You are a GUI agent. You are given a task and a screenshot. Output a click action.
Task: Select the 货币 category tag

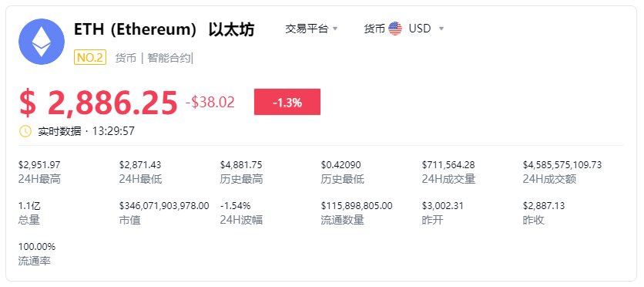(126, 58)
